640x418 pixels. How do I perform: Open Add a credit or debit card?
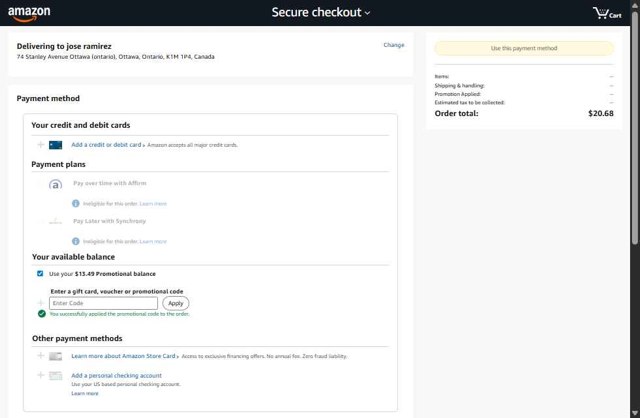[106, 145]
